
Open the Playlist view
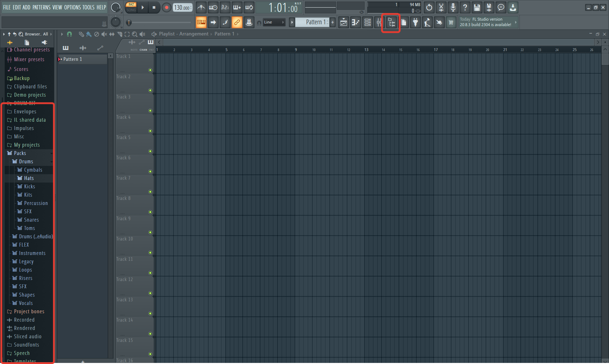344,22
